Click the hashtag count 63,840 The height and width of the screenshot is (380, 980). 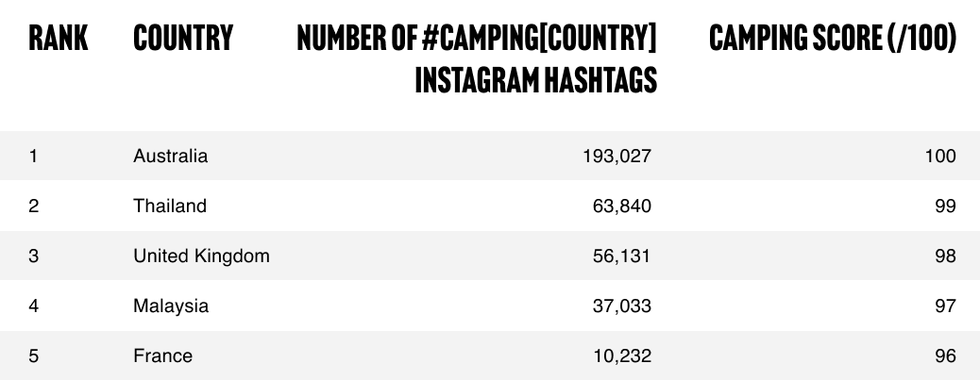click(622, 206)
